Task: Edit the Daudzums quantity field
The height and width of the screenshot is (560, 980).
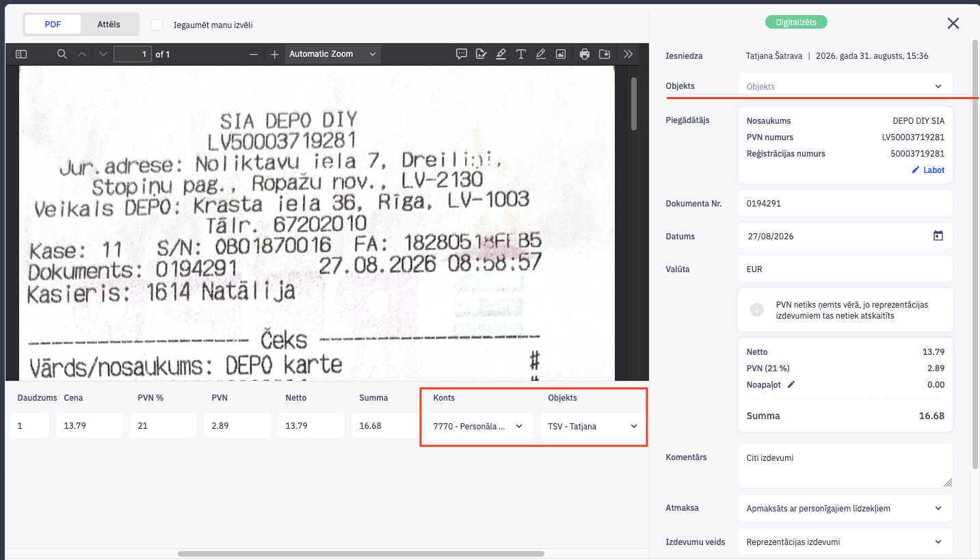Action: click(29, 425)
